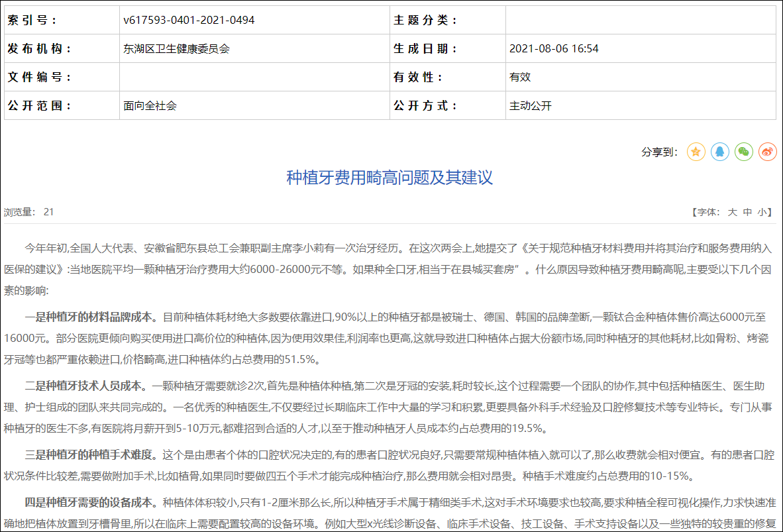Image resolution: width=783 pixels, height=532 pixels.
Task: Set the font size to 中
Action: [749, 211]
